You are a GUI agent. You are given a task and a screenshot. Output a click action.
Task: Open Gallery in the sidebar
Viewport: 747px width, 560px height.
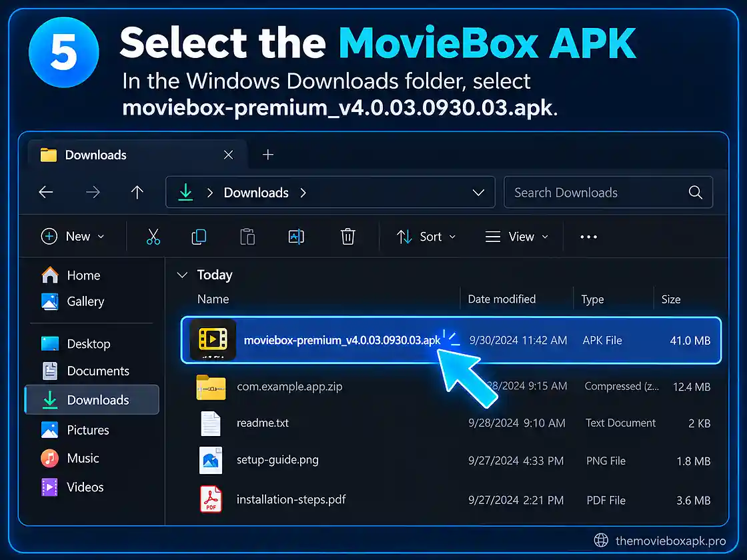coord(73,301)
